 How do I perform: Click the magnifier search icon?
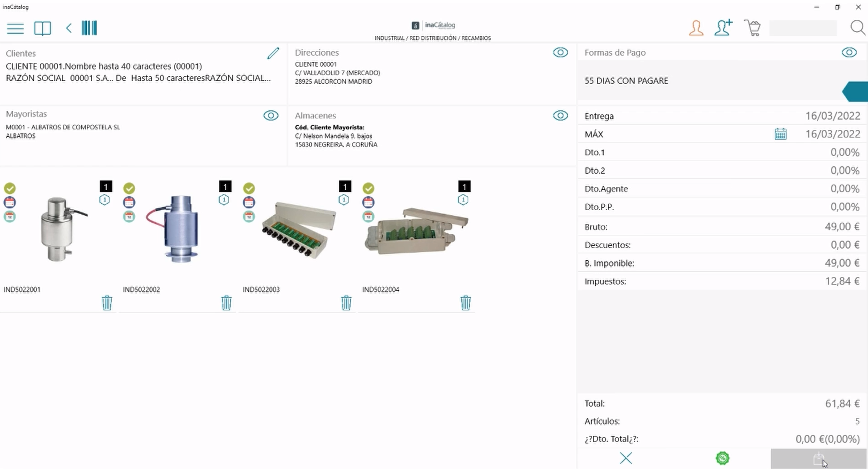pyautogui.click(x=857, y=28)
